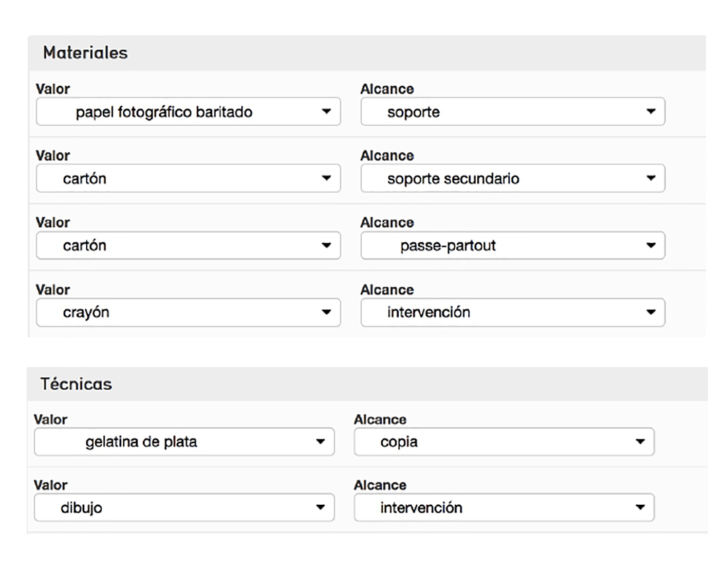Click the Materiales section header
The width and height of the screenshot is (728, 572).
85,53
